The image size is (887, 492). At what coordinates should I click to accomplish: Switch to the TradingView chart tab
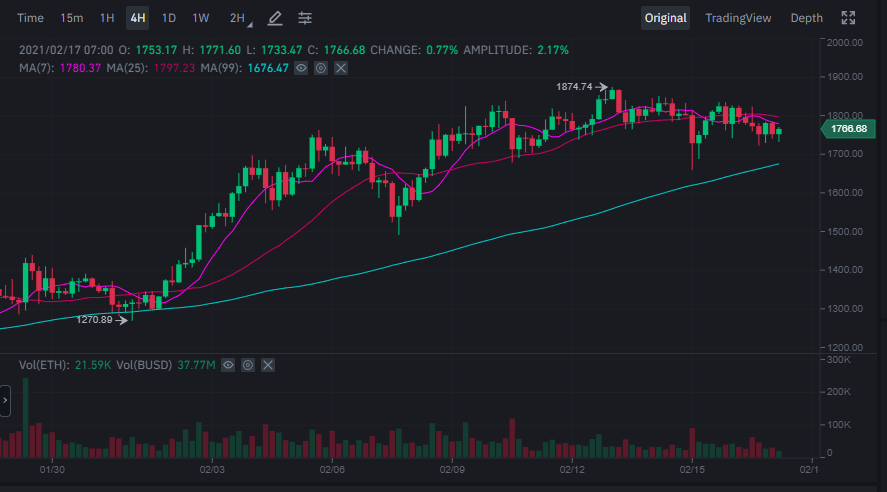738,18
